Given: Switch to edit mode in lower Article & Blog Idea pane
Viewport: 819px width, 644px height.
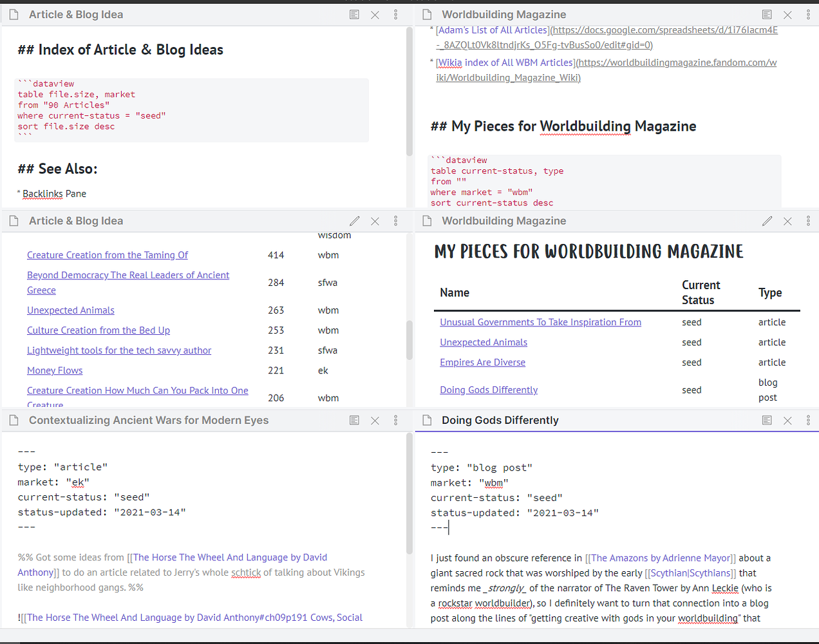Looking at the screenshot, I should pyautogui.click(x=354, y=221).
